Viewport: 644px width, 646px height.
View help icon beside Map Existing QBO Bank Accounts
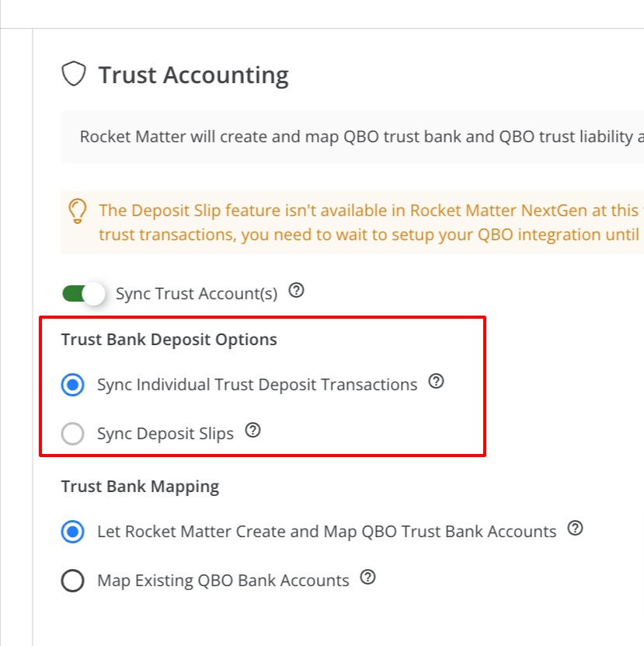[x=367, y=577]
